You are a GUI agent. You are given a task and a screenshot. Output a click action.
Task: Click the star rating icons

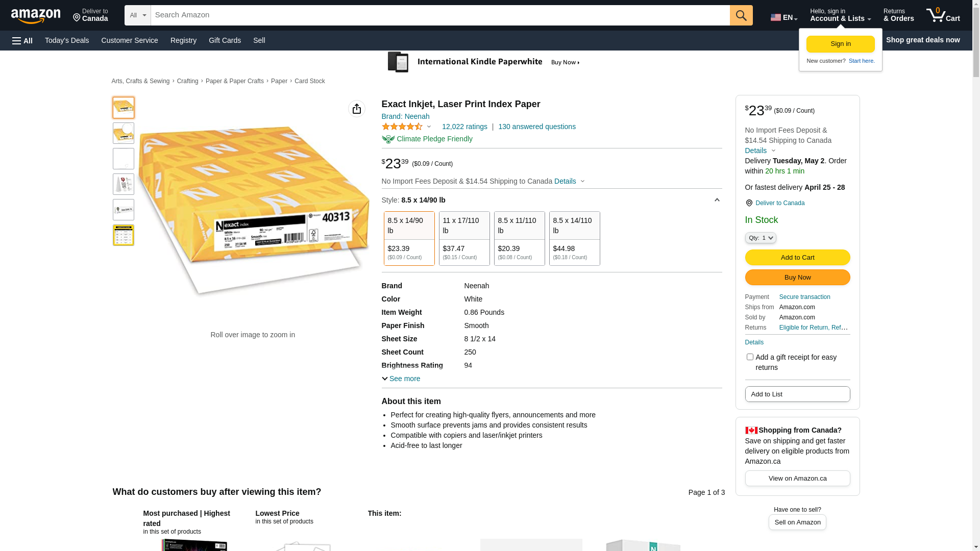(402, 127)
